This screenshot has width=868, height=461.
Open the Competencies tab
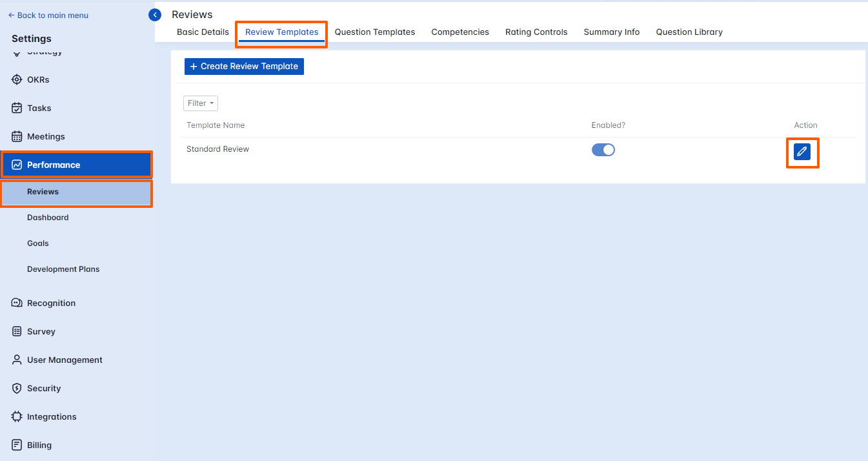click(459, 32)
